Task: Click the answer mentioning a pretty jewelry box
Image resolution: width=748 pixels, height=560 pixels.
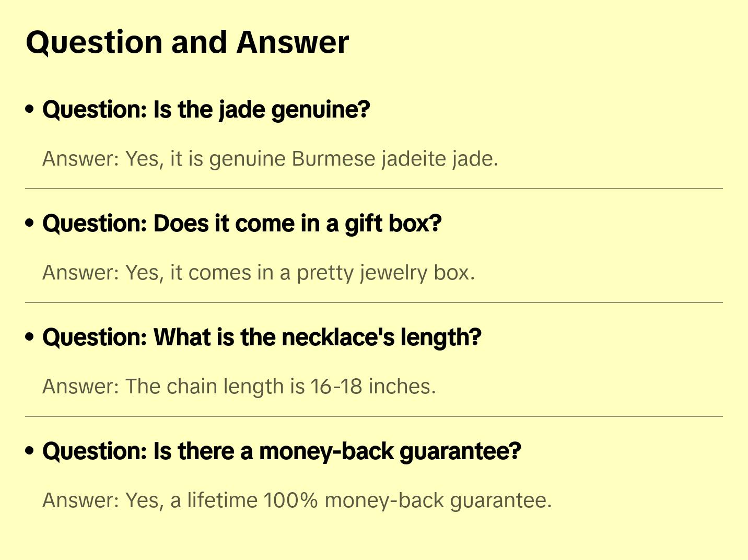Action: (259, 273)
